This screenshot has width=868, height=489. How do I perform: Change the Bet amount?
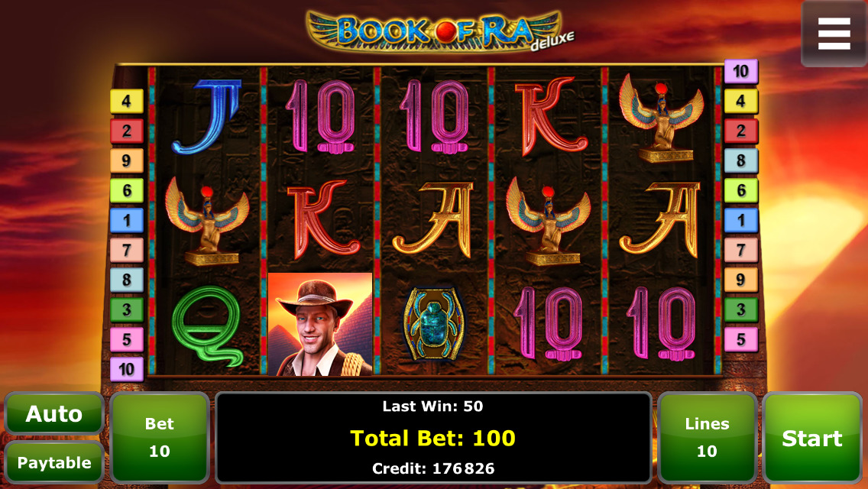point(160,438)
